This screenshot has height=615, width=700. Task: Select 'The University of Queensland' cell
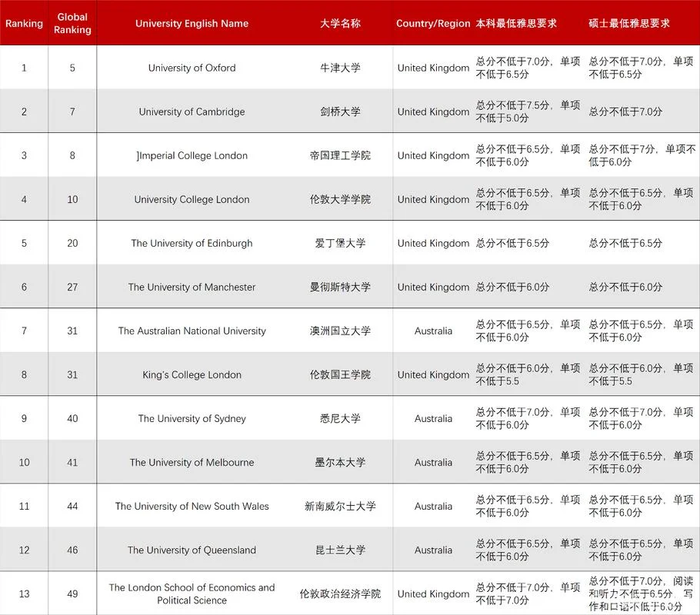tap(192, 550)
